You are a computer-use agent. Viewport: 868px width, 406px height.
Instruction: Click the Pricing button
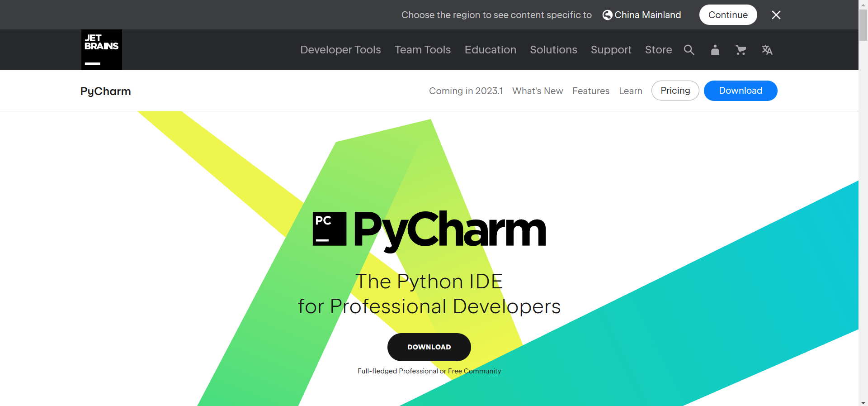coord(675,91)
